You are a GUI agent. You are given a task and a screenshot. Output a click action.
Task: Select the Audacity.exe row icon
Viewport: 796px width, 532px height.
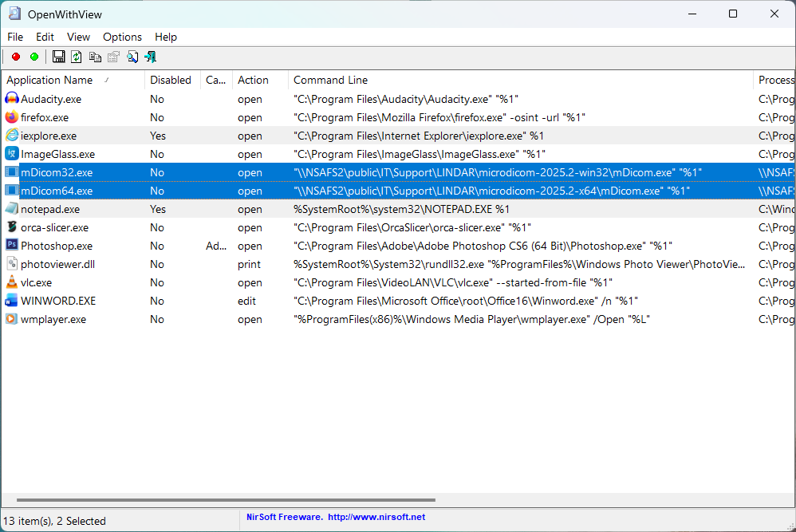[x=12, y=99]
